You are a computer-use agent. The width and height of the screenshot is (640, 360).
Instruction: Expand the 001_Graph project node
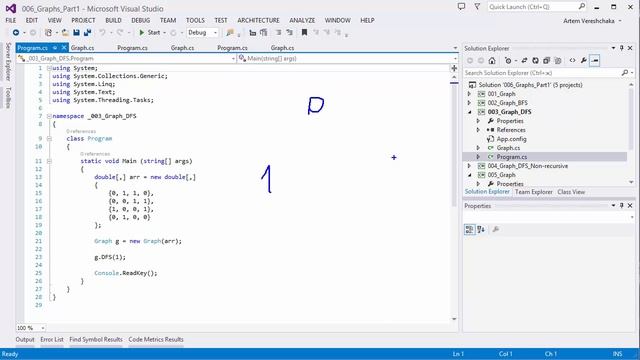(x=469, y=94)
